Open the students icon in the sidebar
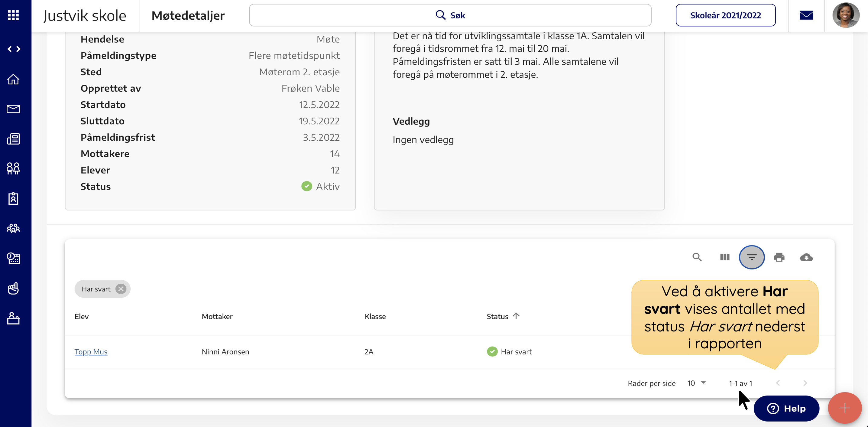 pos(14,168)
